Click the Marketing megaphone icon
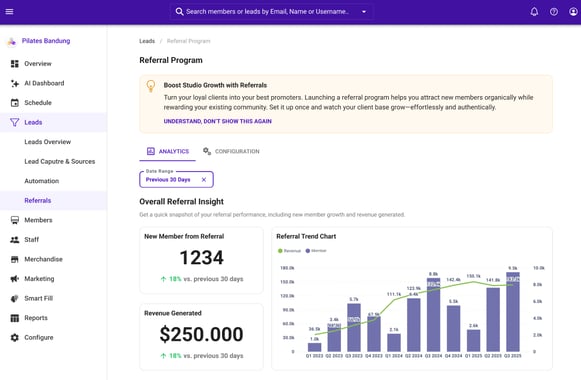Screen dimensions: 581x380 [x=14, y=279]
